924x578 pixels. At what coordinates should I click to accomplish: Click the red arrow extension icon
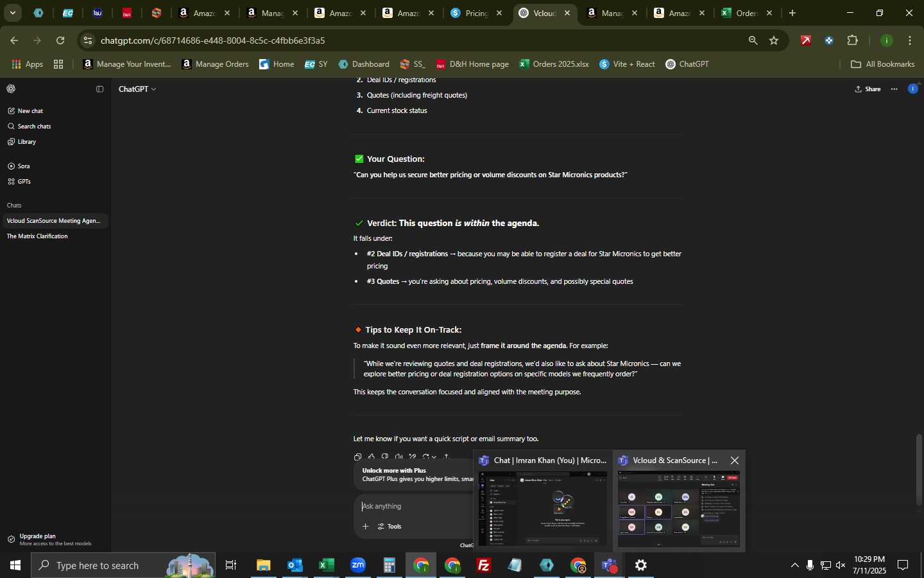806,40
